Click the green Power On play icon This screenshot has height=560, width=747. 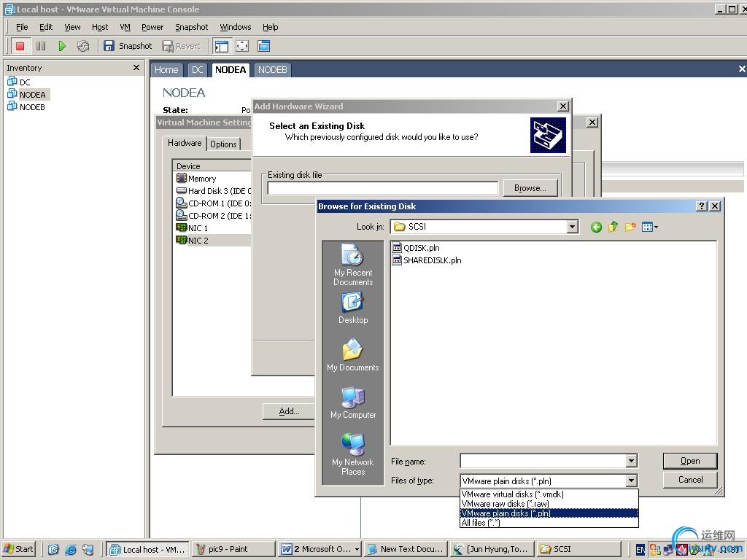point(62,46)
